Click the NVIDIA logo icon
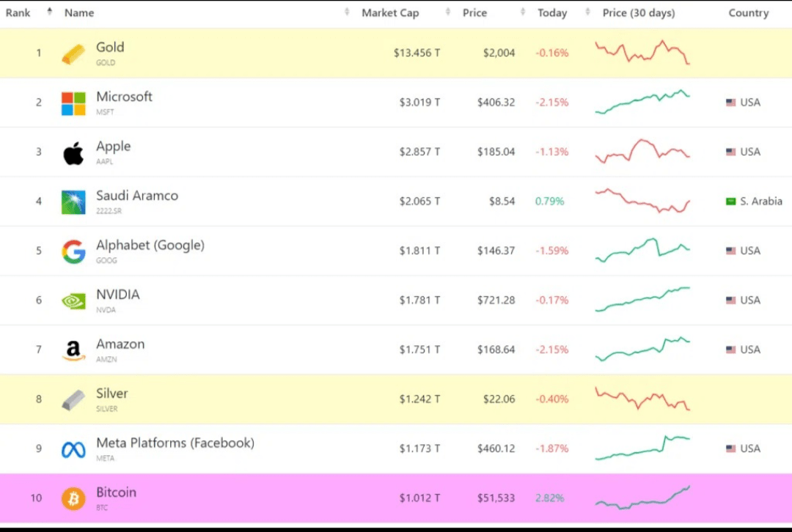The height and width of the screenshot is (532, 792). [73, 301]
